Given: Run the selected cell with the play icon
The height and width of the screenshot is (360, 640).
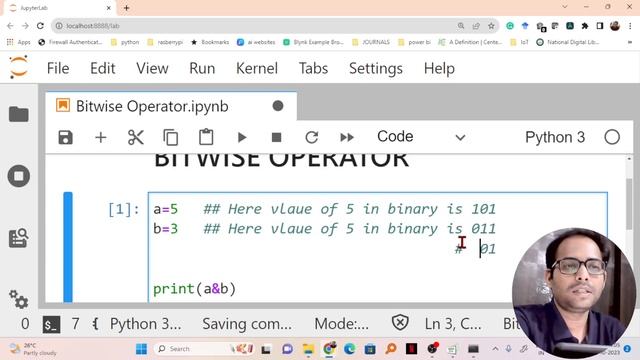Looking at the screenshot, I should 242,137.
